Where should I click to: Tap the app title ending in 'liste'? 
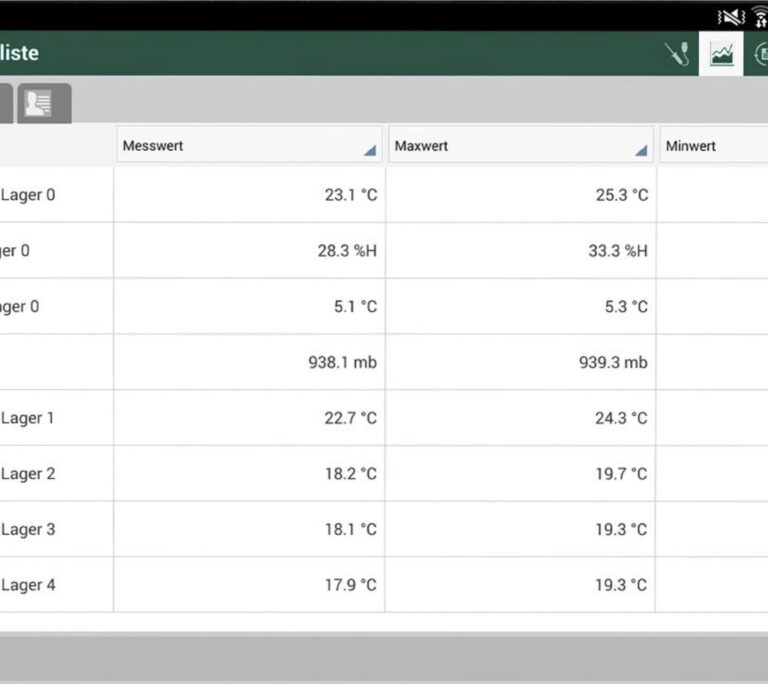(20, 53)
